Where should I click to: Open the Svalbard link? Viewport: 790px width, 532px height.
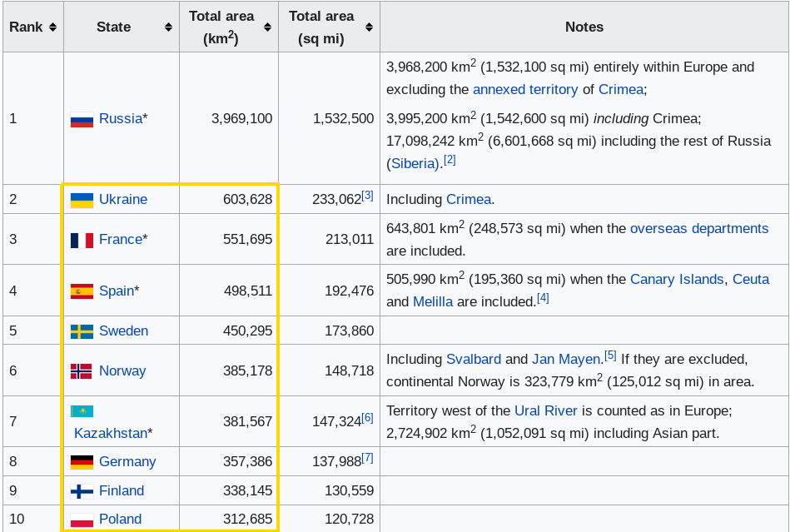(x=474, y=359)
